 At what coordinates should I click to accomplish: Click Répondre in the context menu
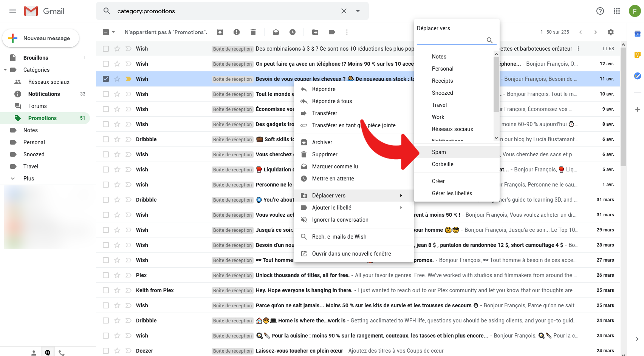[323, 89]
